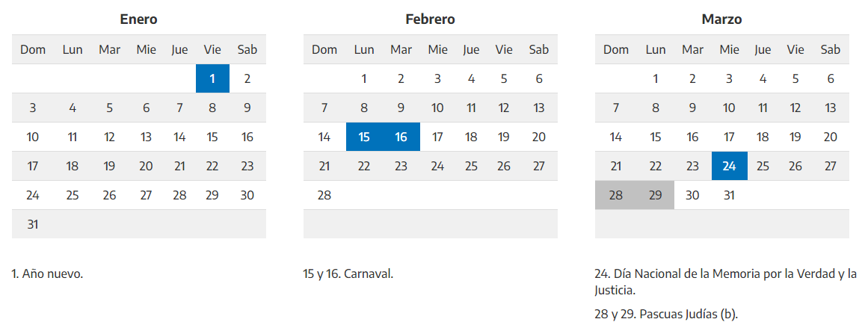Click 'Sab' header in Marzo calendar
The image size is (868, 325).
(x=830, y=49)
